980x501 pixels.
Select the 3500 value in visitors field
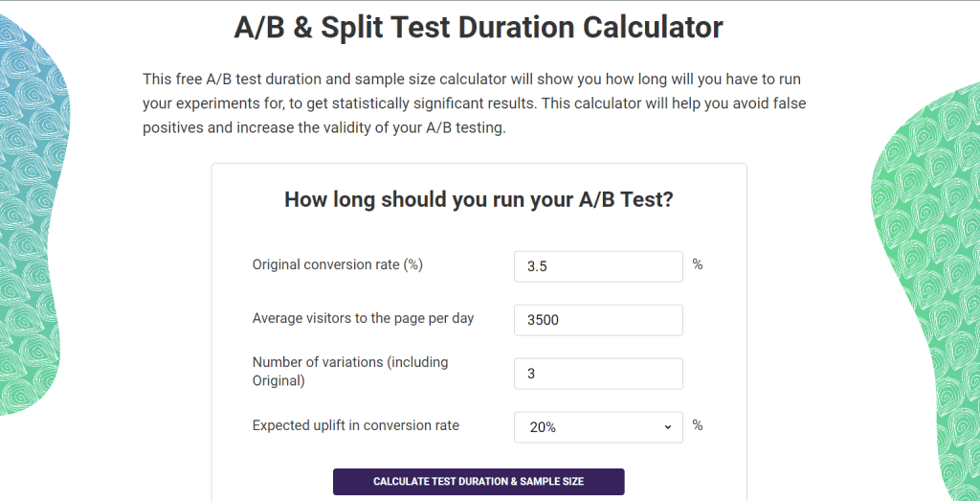543,320
